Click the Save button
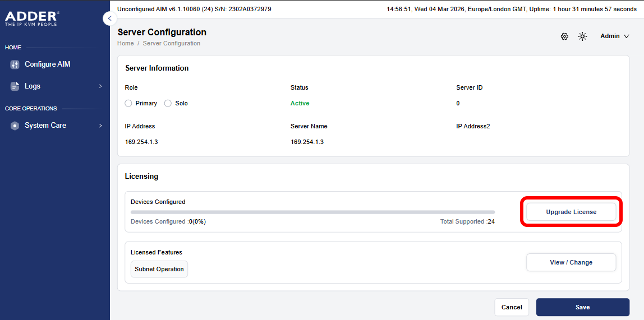644x320 pixels. tap(583, 307)
